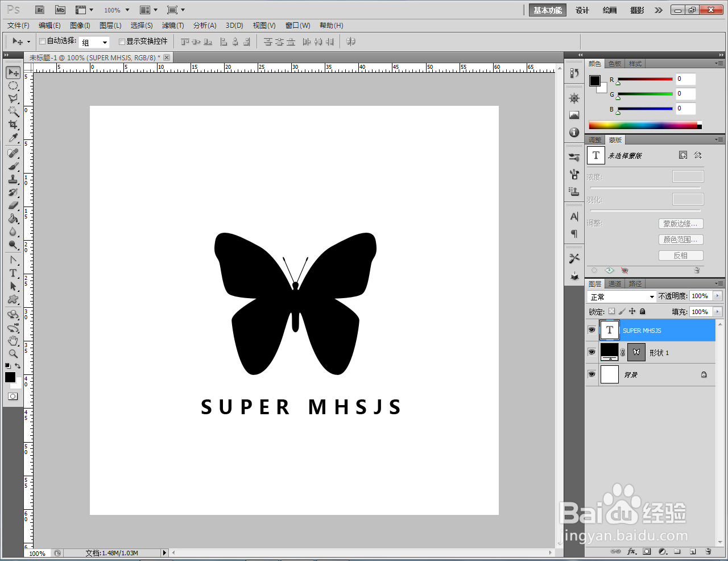The image size is (728, 561).
Task: Select the Spot Healing Brush tool
Action: coord(13,153)
